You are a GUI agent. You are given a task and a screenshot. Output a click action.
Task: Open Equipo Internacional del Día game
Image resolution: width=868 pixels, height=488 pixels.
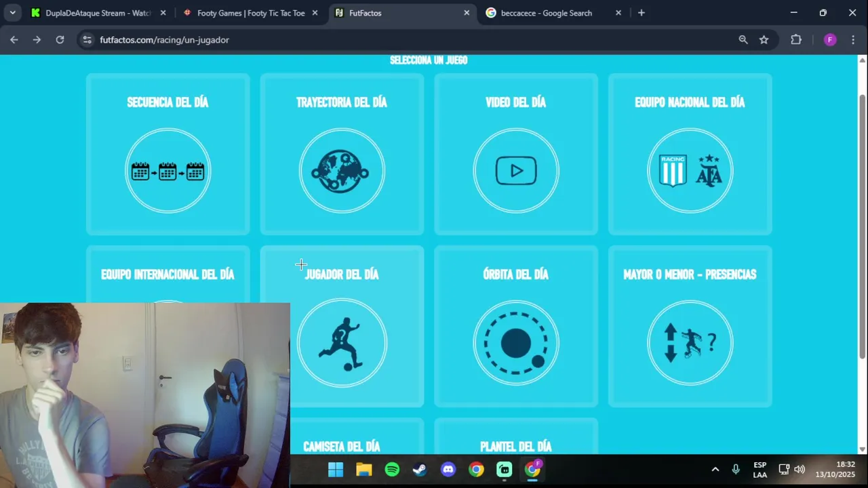point(167,274)
